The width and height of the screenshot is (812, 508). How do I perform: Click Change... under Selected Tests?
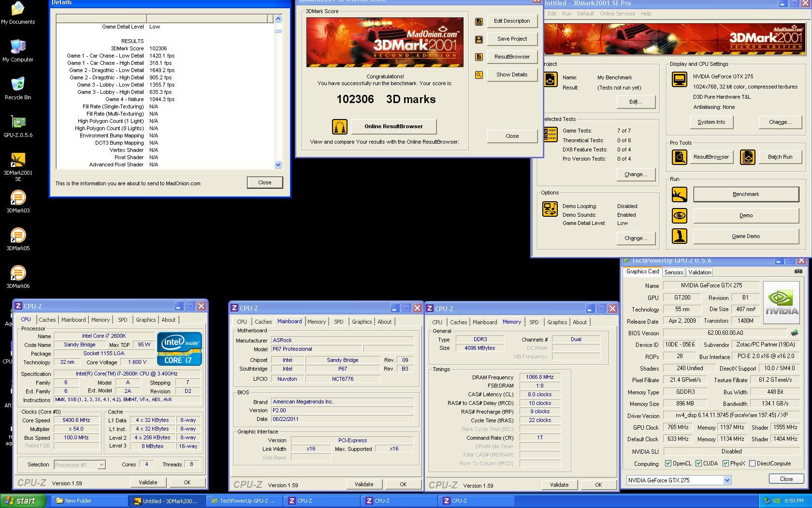(x=635, y=175)
